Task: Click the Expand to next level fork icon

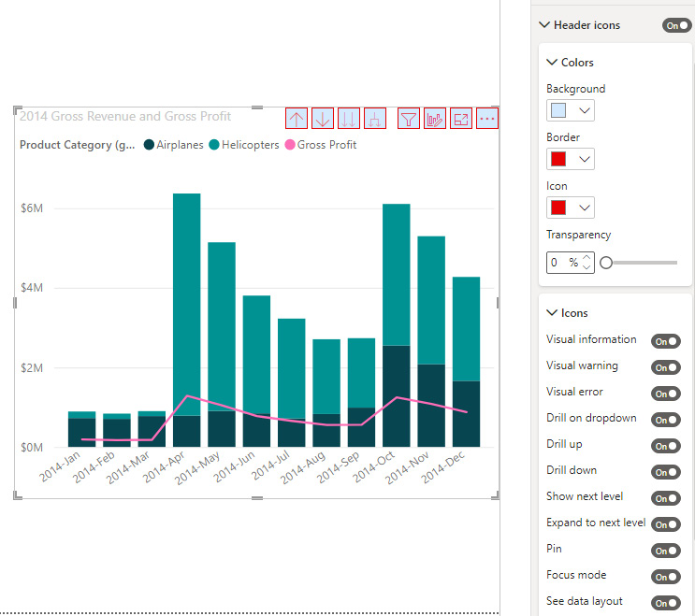Action: click(x=375, y=119)
